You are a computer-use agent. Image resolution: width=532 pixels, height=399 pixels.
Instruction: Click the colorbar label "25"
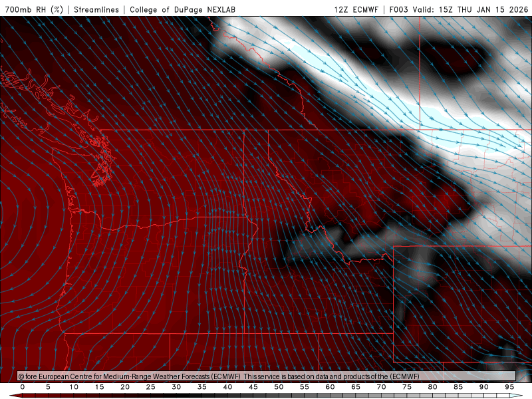(151, 387)
